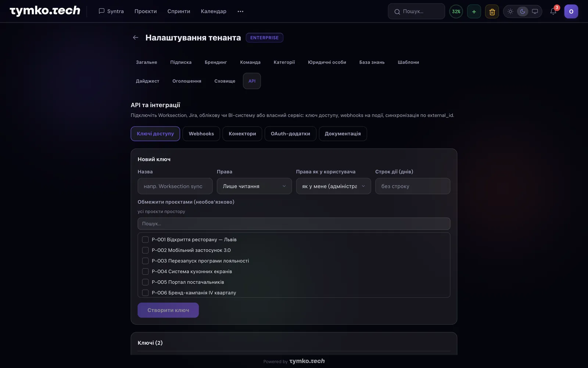Viewport: 588px width, 368px height.
Task: Go back using the left arrow icon
Action: pos(136,38)
